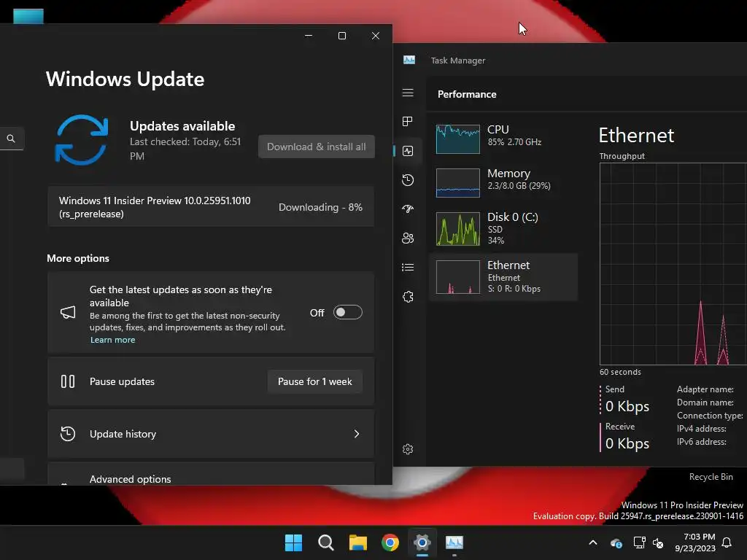Click the Task Manager title bar app icon
Viewport: 747px width, 560px height.
[x=409, y=60]
